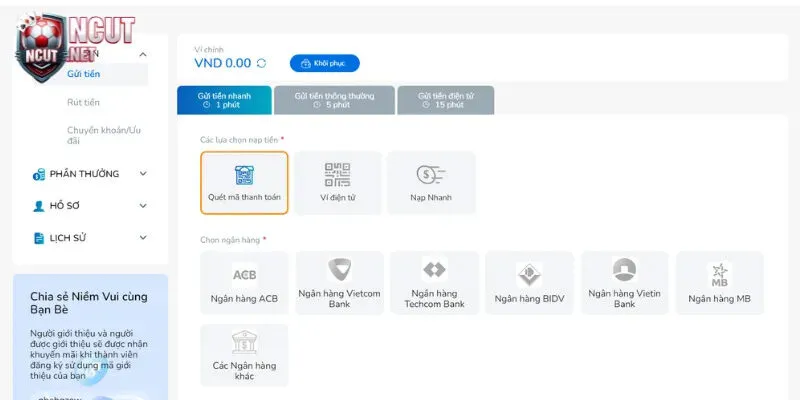800x400 pixels.
Task: Select Quét mã thanh toán option
Action: coord(244,183)
